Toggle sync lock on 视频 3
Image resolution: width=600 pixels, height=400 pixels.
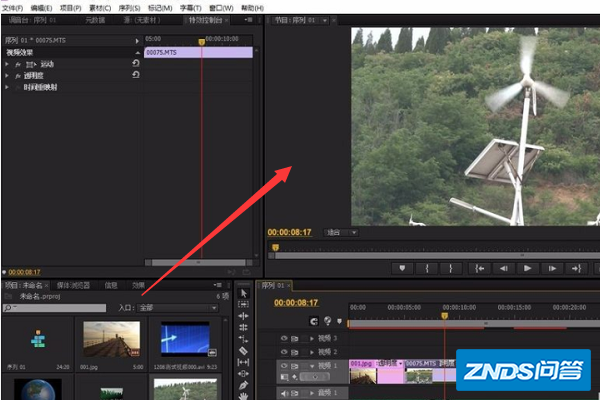[294, 339]
